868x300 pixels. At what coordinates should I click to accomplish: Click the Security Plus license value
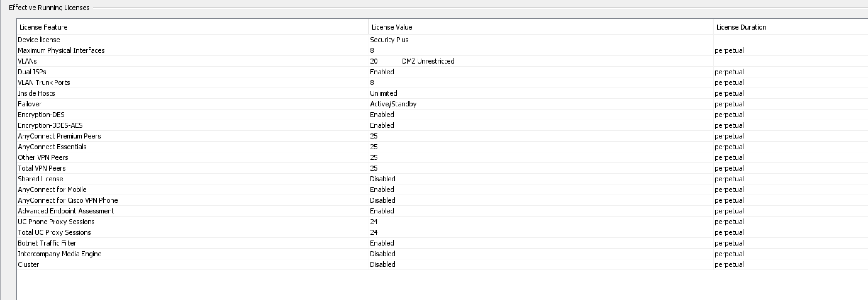[x=389, y=40]
